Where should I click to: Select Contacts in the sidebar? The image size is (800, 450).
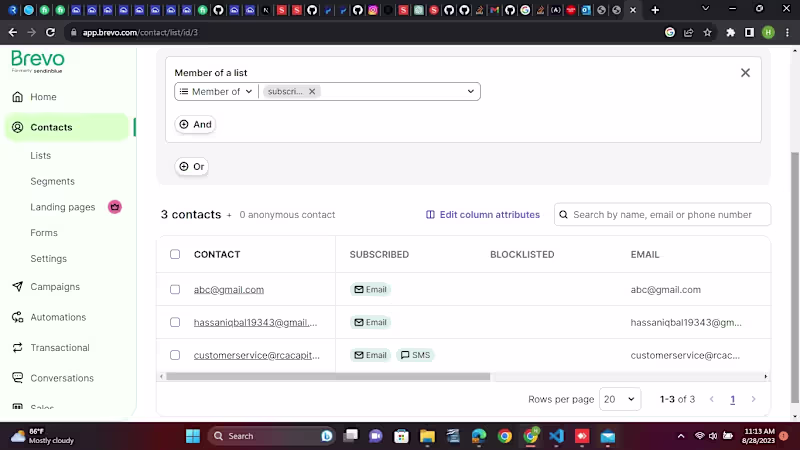click(67, 127)
